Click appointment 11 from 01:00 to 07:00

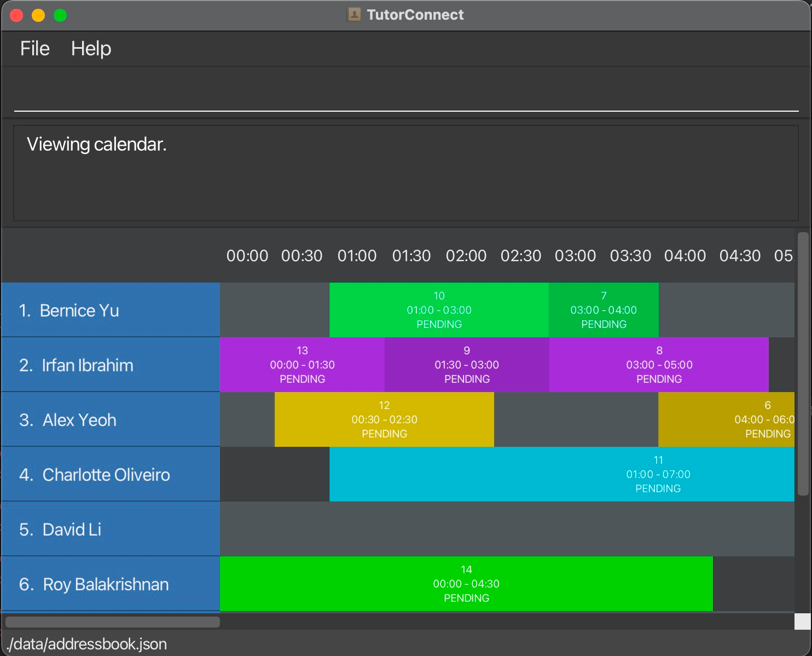(x=562, y=474)
